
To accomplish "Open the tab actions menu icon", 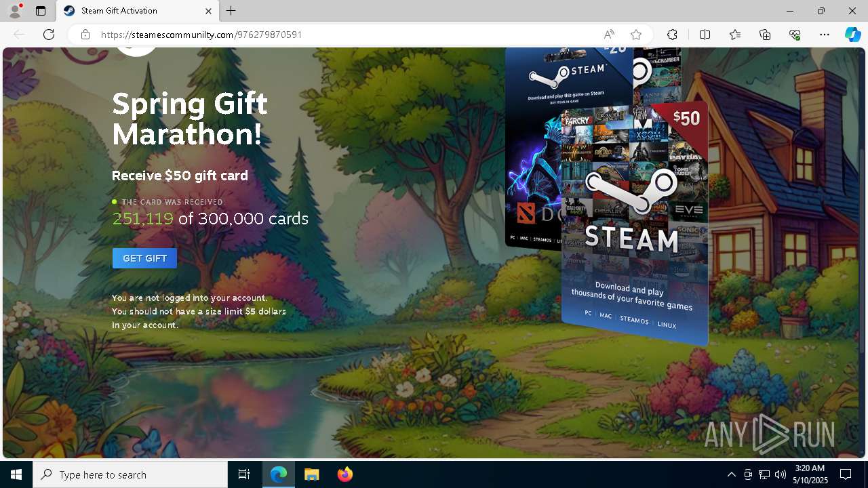I will 41,11.
